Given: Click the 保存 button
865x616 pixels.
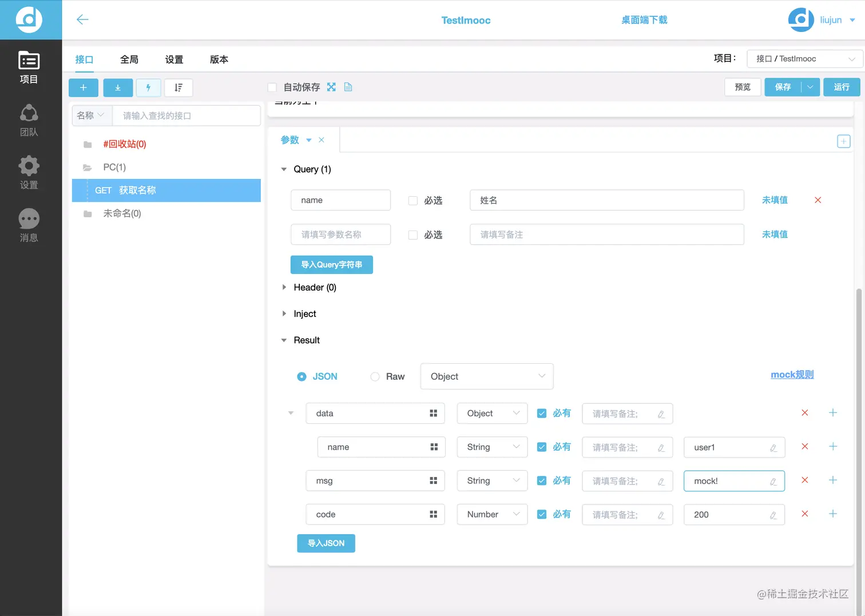Looking at the screenshot, I should [x=783, y=87].
